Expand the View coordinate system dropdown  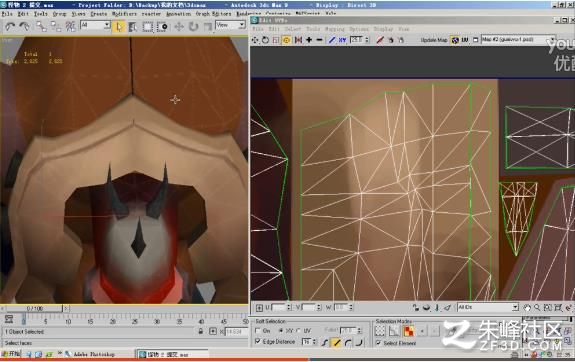(230, 25)
